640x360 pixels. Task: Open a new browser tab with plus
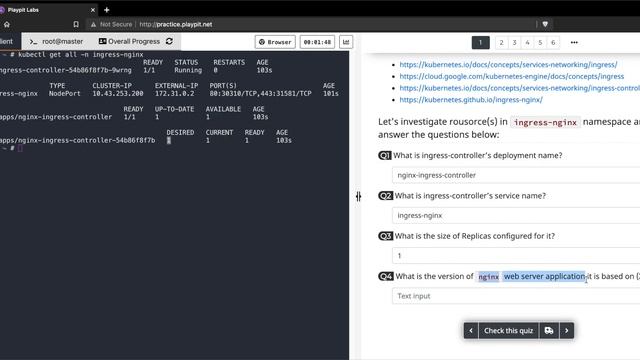107,10
